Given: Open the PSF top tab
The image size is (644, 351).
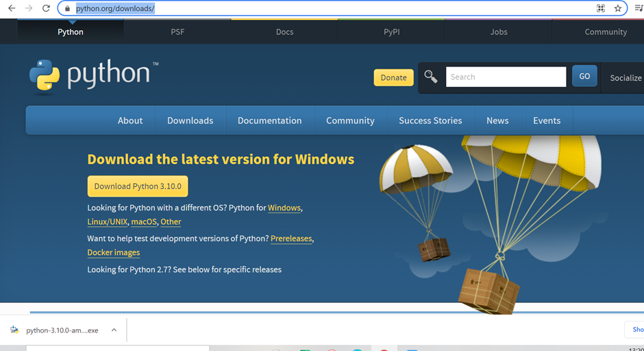Looking at the screenshot, I should click(177, 32).
